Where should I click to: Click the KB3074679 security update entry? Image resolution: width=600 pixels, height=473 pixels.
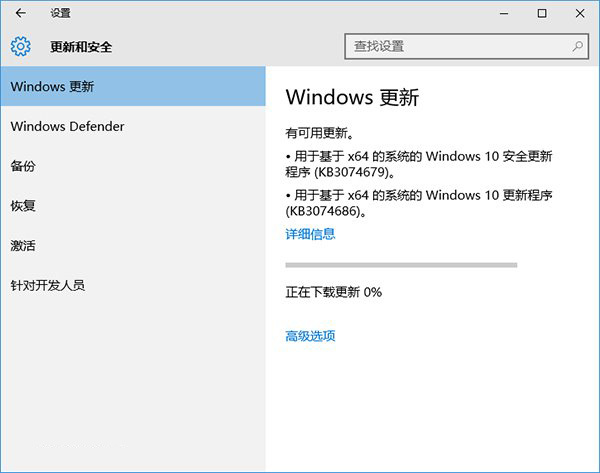pos(418,164)
